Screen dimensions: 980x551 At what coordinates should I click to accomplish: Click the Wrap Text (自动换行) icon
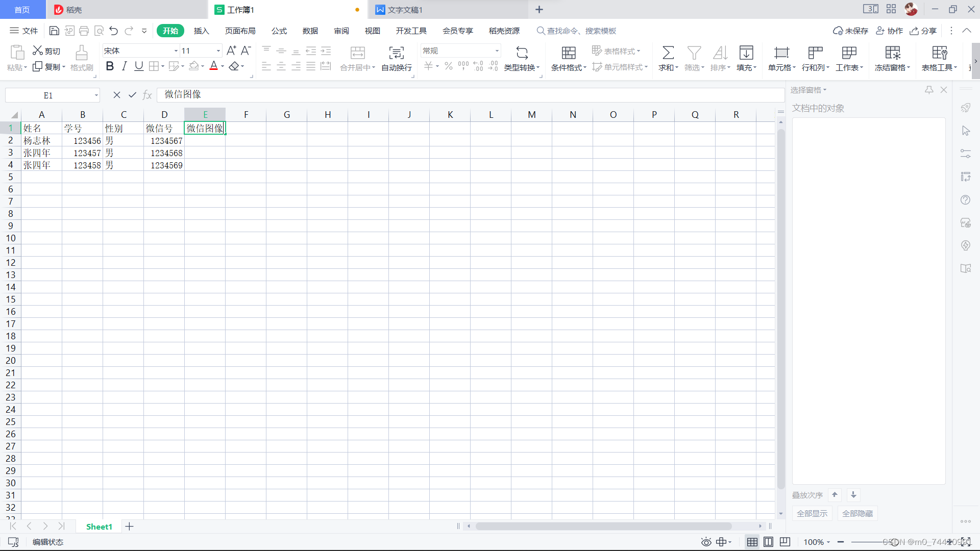(396, 53)
